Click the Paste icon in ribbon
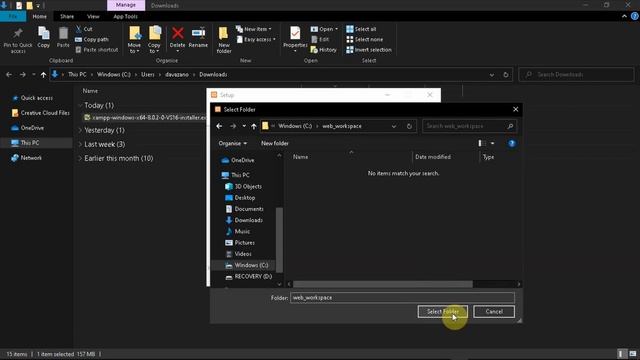The width and height of the screenshot is (640, 360). 63,33
